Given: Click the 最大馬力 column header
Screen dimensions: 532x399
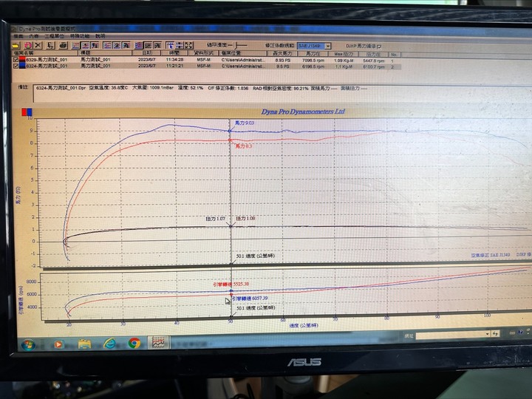Looking at the screenshot, I should pyautogui.click(x=282, y=53).
